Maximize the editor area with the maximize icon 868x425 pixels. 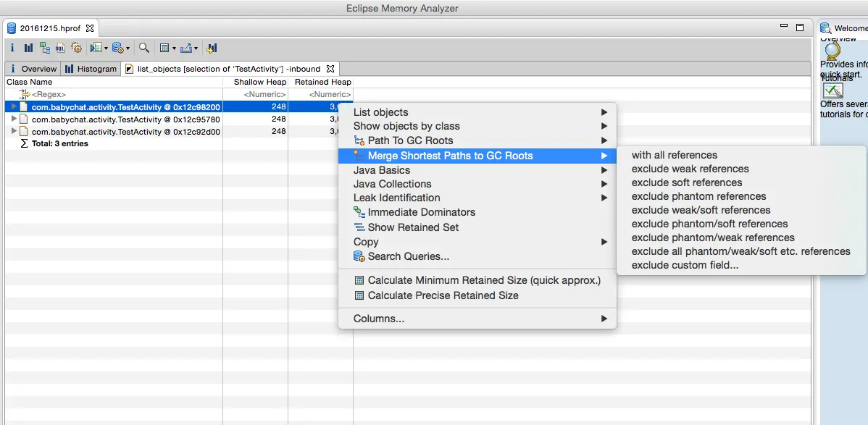pyautogui.click(x=799, y=27)
